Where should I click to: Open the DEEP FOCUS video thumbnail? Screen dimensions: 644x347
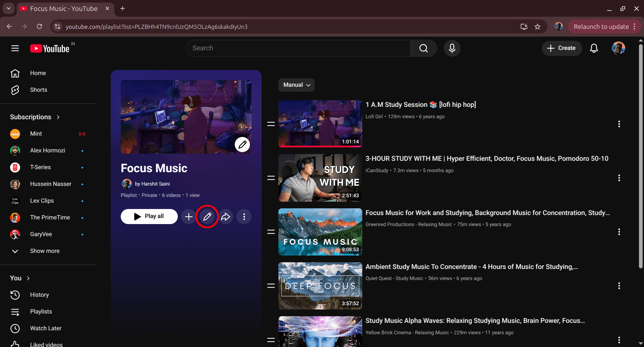(x=320, y=285)
